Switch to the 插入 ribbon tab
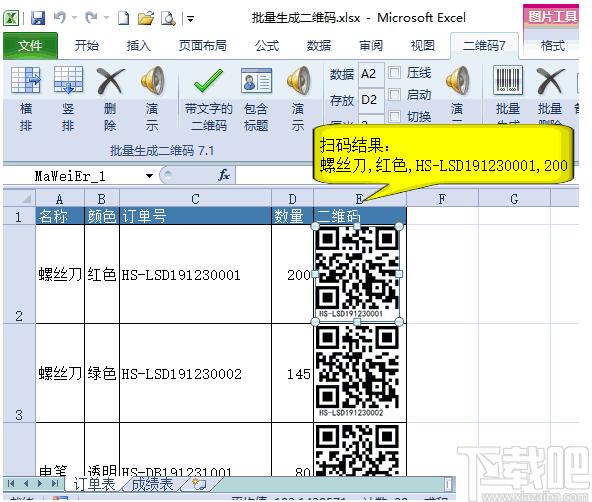 (139, 46)
